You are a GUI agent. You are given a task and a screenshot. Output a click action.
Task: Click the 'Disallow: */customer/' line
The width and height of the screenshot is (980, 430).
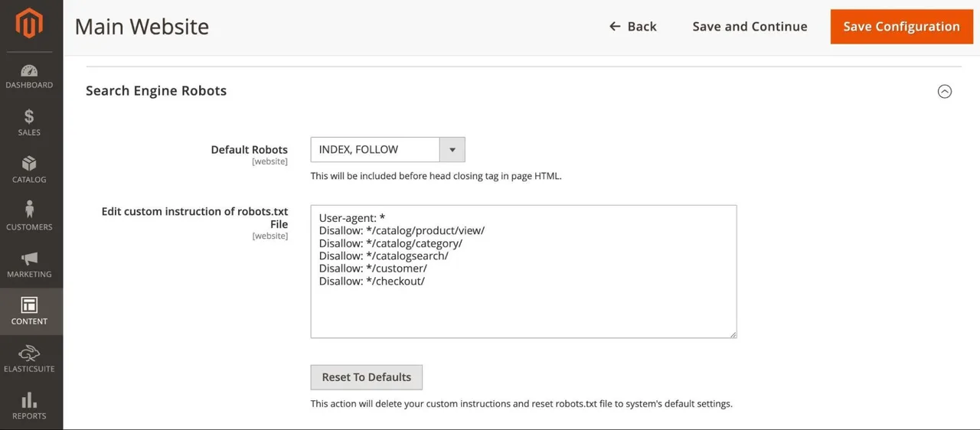tap(373, 269)
